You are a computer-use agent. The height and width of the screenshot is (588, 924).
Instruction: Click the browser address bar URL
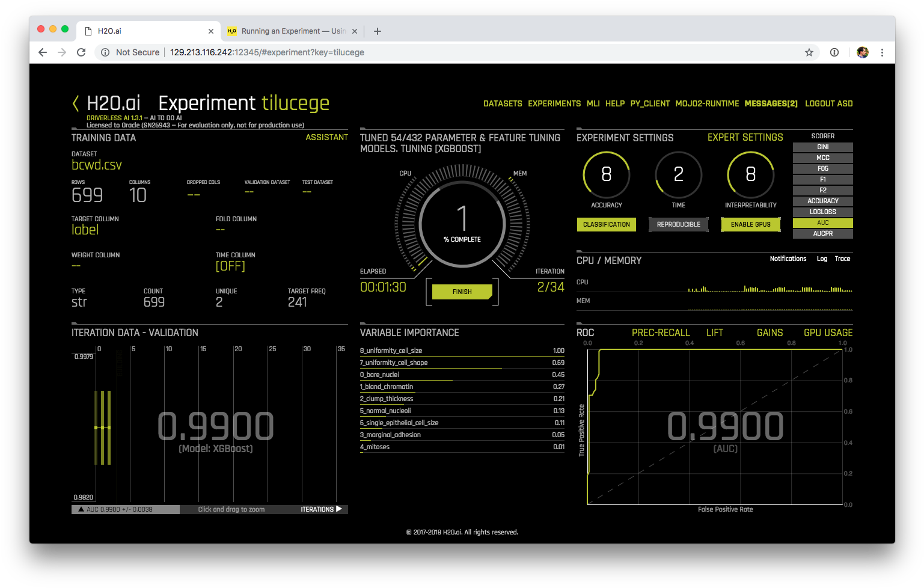pyautogui.click(x=267, y=52)
